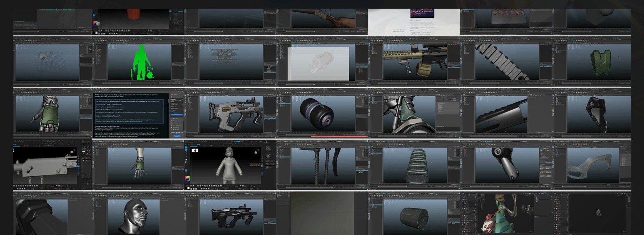Open the green character silhouette thumbnail
The height and width of the screenshot is (235, 644).
pos(139,62)
